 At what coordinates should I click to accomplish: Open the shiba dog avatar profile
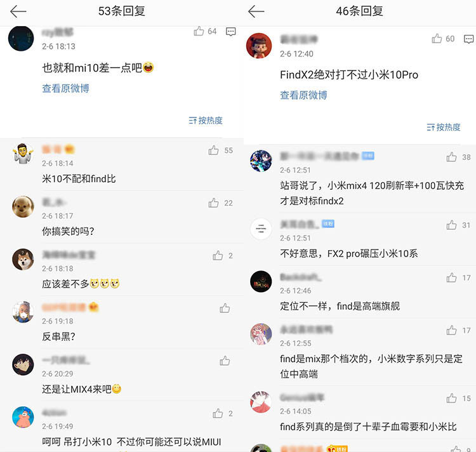coord(23,260)
